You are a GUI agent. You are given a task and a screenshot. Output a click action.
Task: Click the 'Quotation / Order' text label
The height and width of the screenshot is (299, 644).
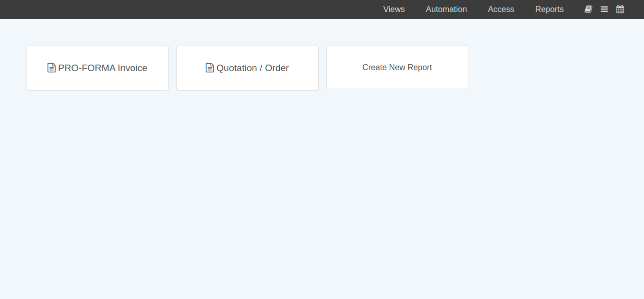[252, 68]
